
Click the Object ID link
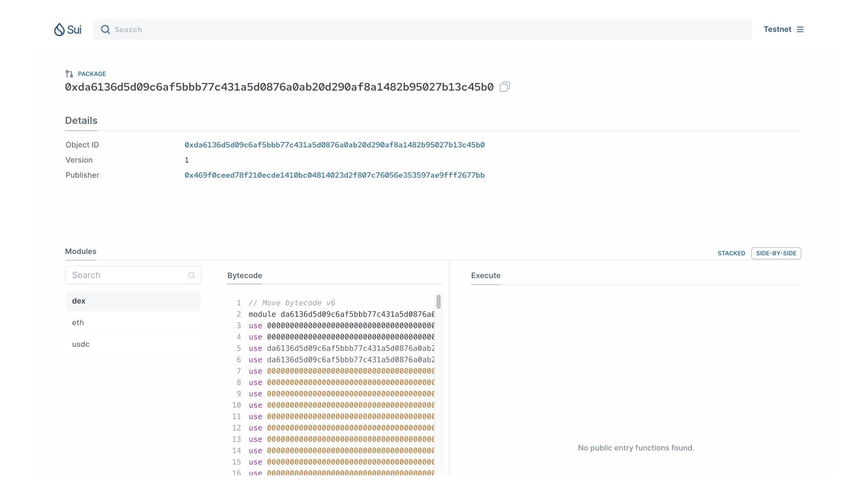point(335,144)
